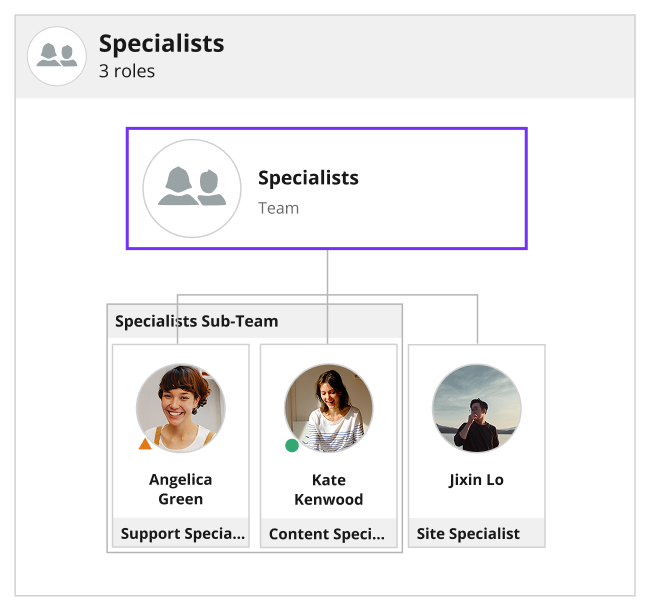Select Jixin Lo's Site Specialist card body
The image size is (650, 614).
click(477, 446)
